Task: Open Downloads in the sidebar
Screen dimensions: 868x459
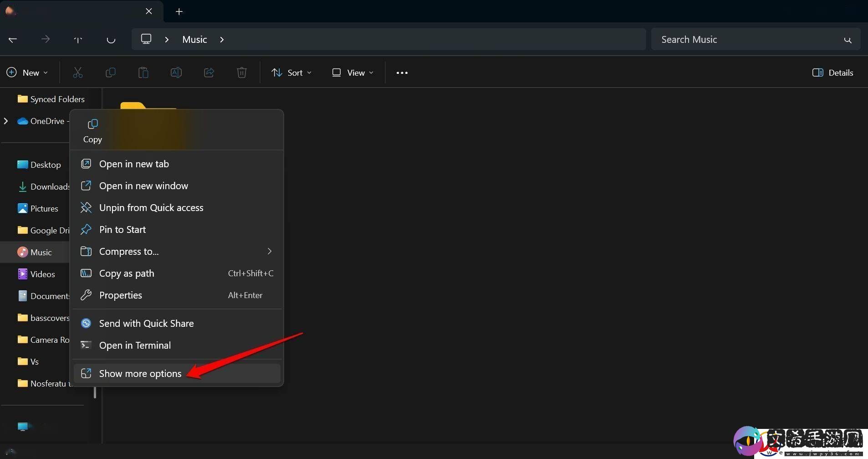Action: tap(43, 187)
